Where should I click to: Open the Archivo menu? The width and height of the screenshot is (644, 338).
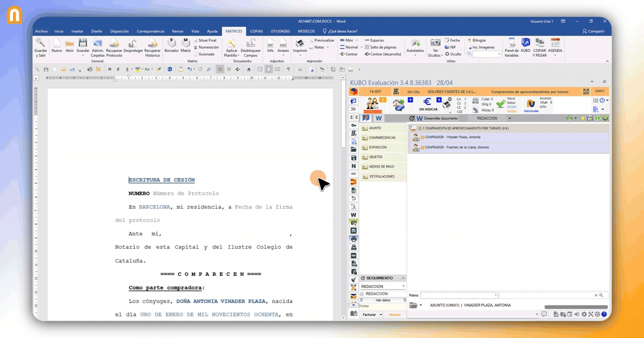click(x=41, y=31)
